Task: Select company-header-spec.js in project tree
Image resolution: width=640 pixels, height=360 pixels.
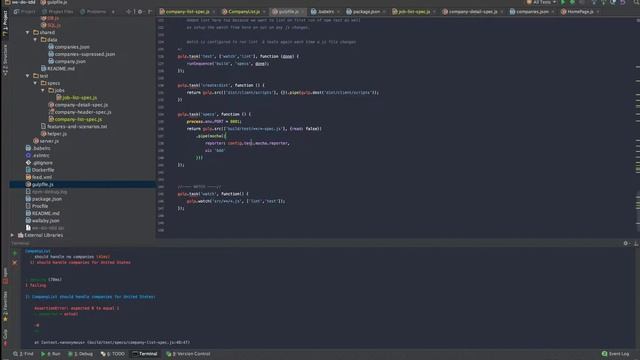Action: (80, 112)
